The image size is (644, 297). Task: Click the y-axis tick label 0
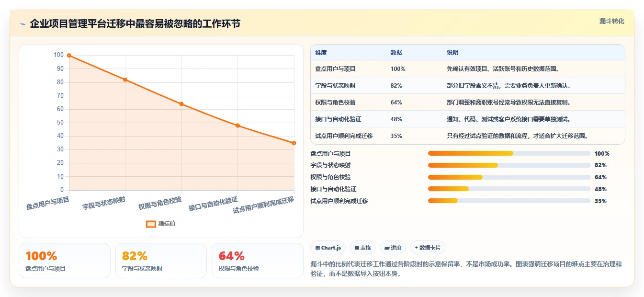click(x=62, y=190)
